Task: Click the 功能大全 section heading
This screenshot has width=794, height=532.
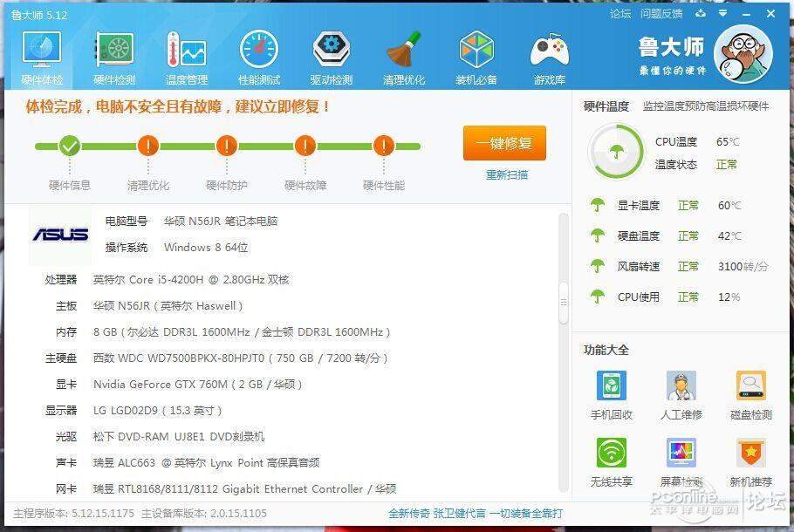Action: click(x=606, y=350)
